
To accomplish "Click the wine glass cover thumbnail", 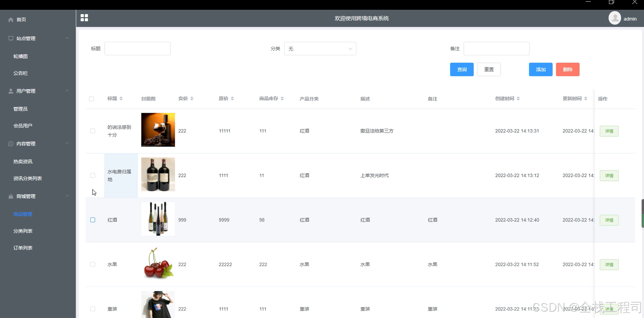I will coord(158,130).
